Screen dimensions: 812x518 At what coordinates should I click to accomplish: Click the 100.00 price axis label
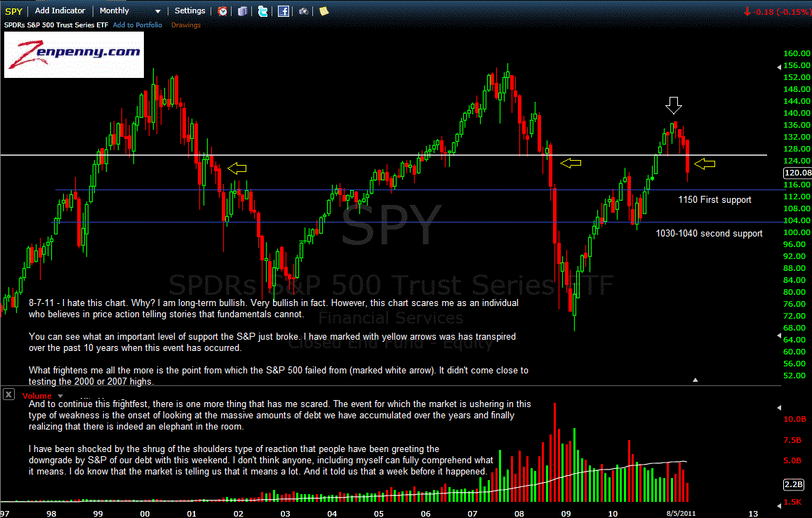797,232
